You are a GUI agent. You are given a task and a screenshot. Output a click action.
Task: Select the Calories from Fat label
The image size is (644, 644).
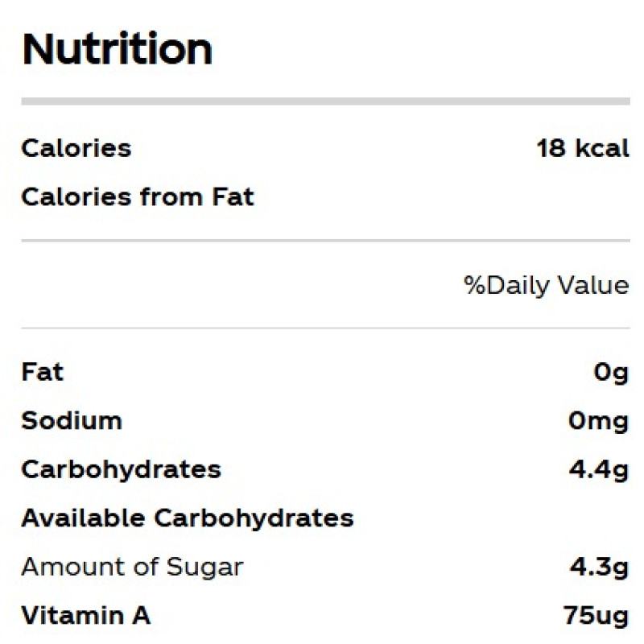pyautogui.click(x=138, y=196)
